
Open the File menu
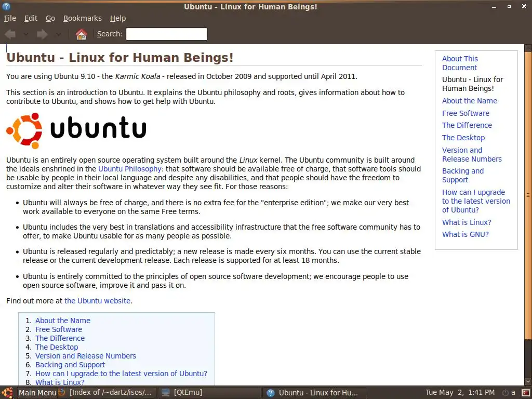[x=10, y=18]
